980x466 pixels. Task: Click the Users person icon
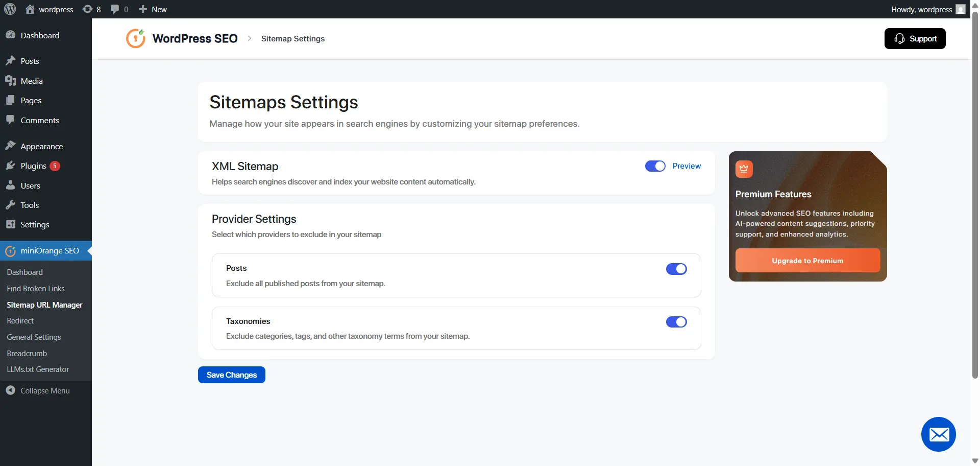[x=11, y=185]
